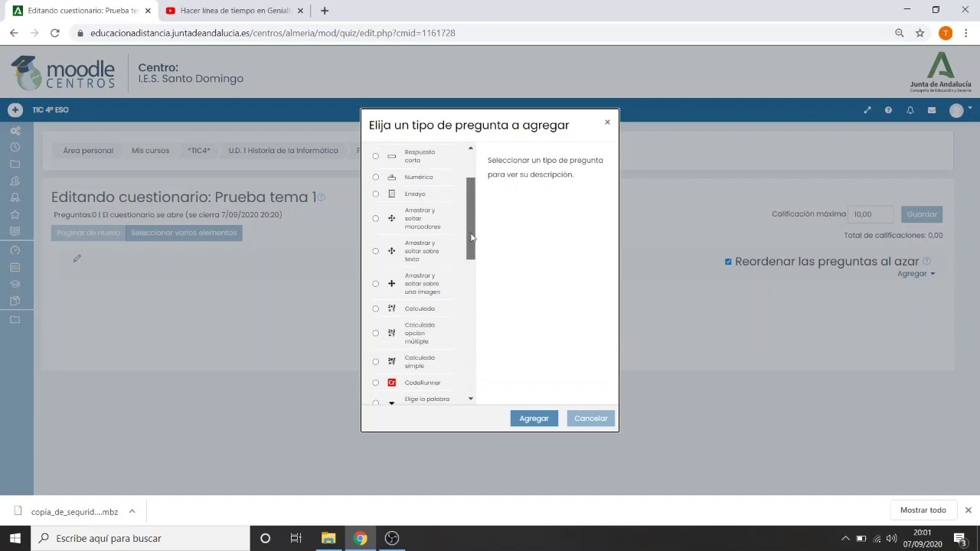Click the Windows search box
The width and height of the screenshot is (980, 551).
tap(141, 538)
